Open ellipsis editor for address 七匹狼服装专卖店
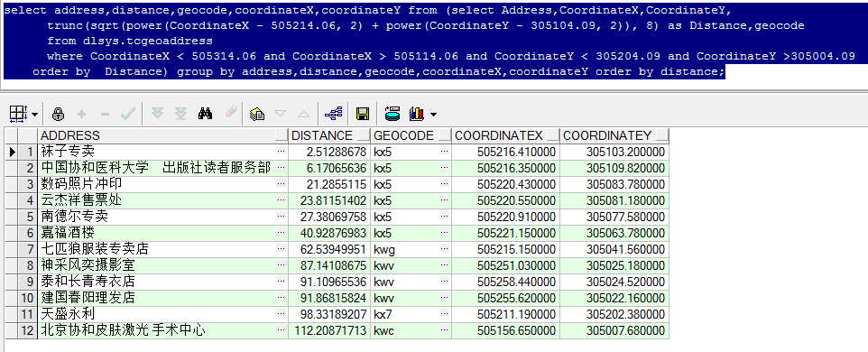Image resolution: width=868 pixels, height=352 pixels. (282, 249)
